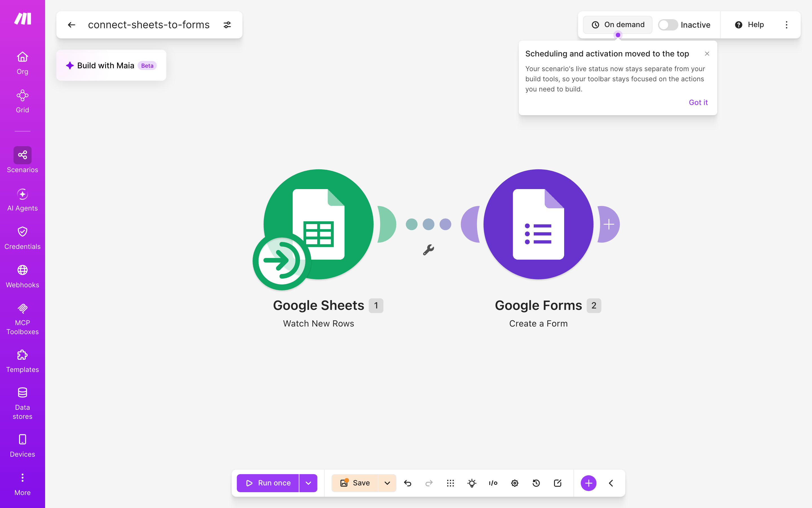Launch Build with Maia Beta
The image size is (812, 508).
coord(111,65)
